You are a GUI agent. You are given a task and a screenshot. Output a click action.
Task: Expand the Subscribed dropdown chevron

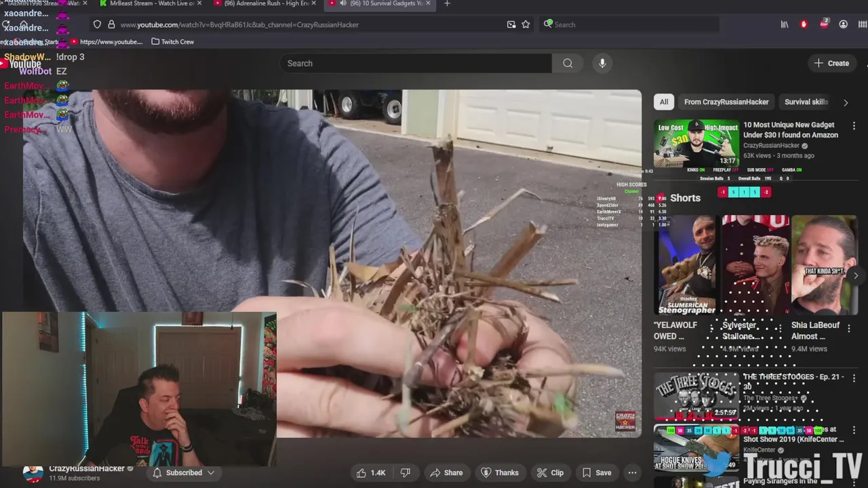(211, 472)
